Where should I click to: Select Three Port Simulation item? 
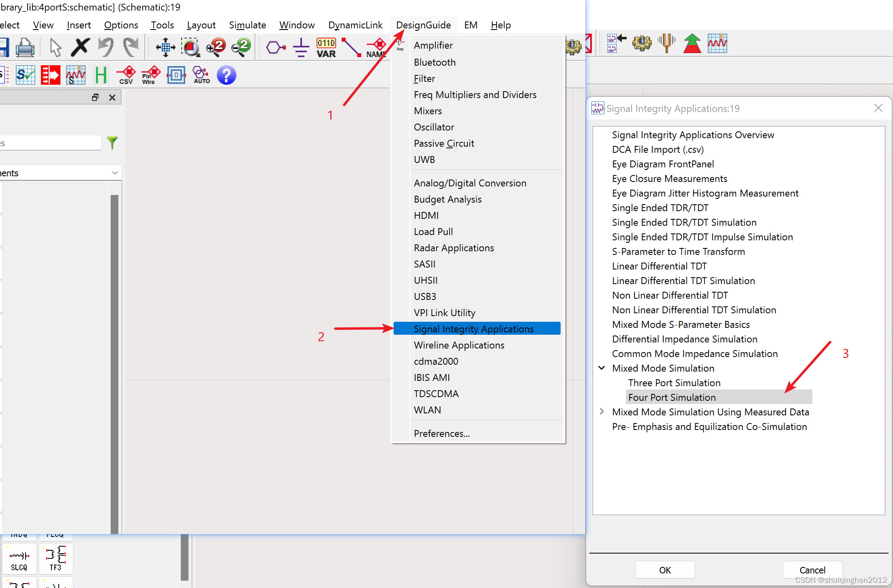[674, 383]
